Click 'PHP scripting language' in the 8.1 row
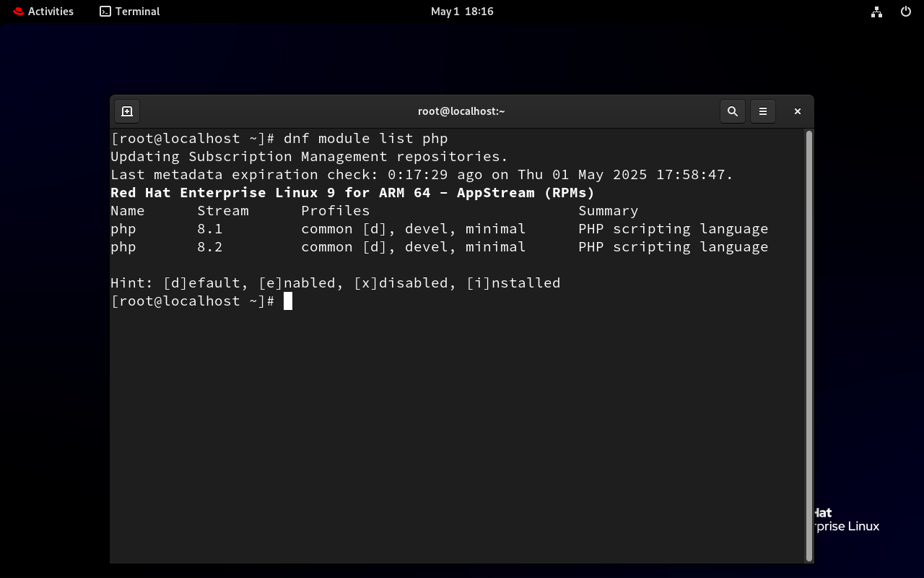Viewport: 924px width, 578px height. pos(674,229)
